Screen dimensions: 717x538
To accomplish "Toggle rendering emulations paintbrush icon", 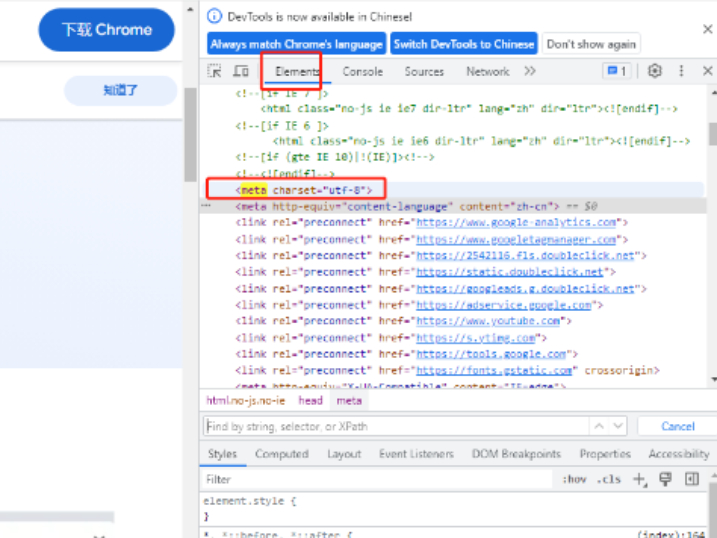I will (665, 479).
